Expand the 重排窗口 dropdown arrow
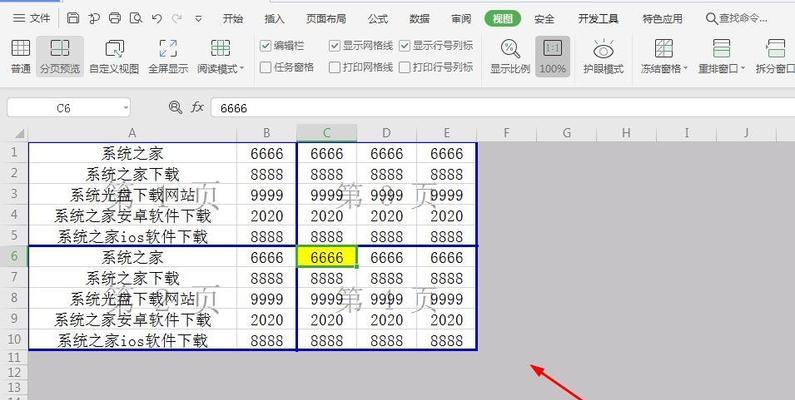The width and height of the screenshot is (795, 400). coord(743,68)
